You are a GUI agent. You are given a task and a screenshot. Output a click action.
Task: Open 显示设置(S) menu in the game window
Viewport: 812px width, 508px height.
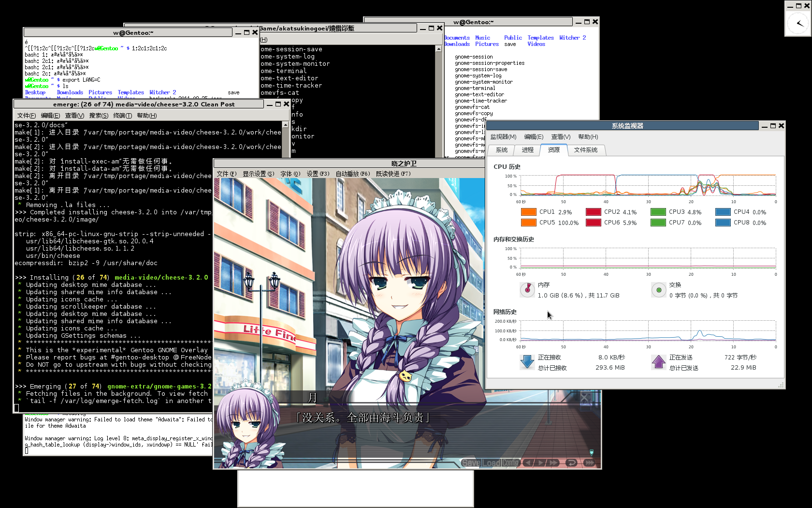tap(259, 174)
